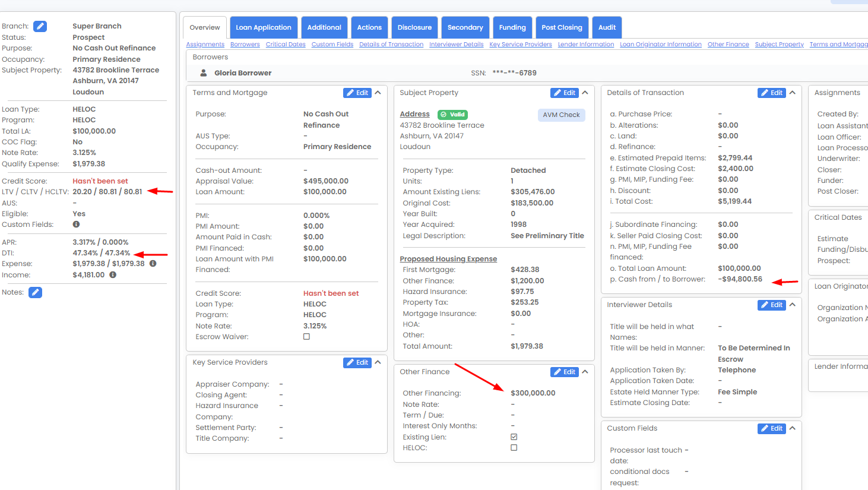Open the Post Closing tab
Viewport: 868px width, 490px height.
click(x=561, y=27)
